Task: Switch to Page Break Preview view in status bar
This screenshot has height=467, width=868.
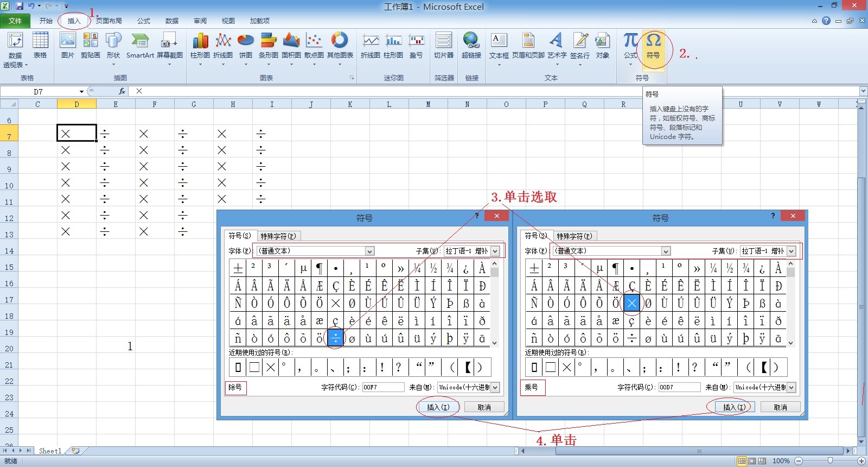Action: (x=762, y=461)
